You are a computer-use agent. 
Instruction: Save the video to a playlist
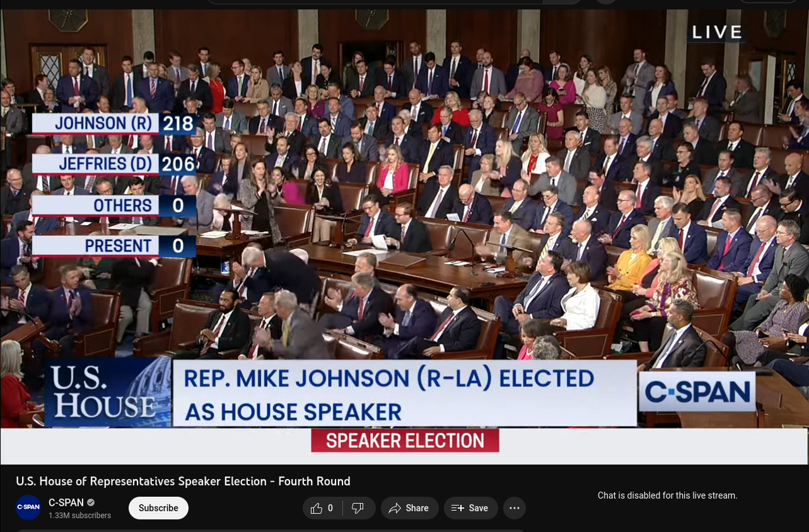pyautogui.click(x=470, y=508)
